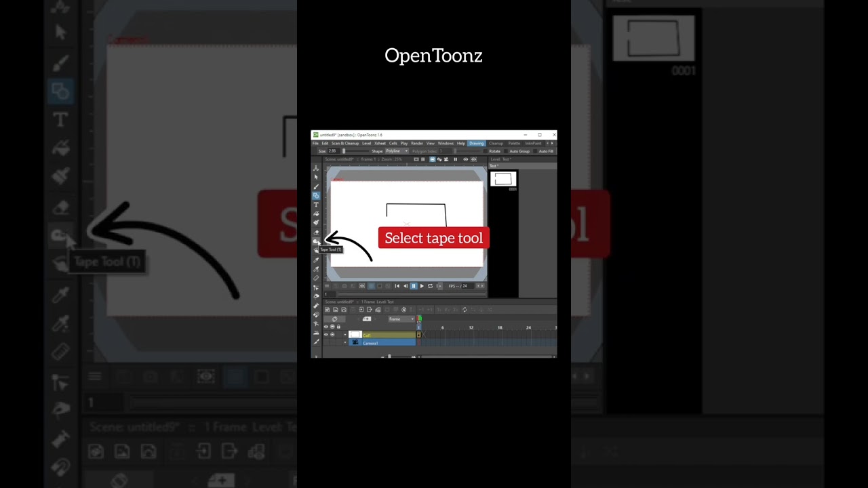
Task: Hide Col1 using its eye toggle
Action: (x=326, y=335)
